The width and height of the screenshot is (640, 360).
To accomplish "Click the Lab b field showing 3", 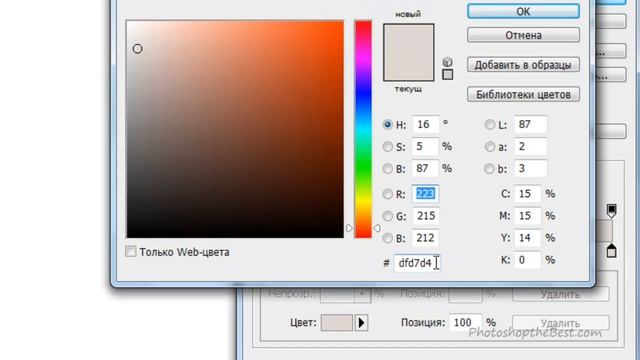I will click(530, 169).
